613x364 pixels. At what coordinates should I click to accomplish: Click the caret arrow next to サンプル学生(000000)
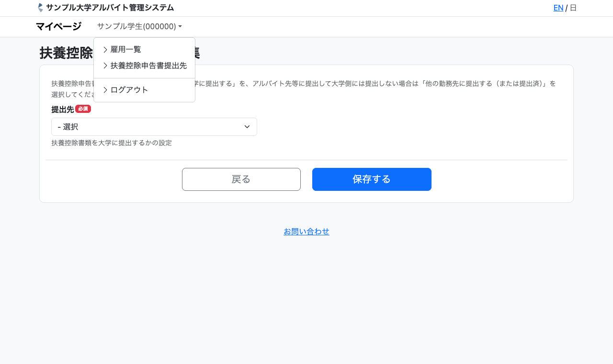180,27
